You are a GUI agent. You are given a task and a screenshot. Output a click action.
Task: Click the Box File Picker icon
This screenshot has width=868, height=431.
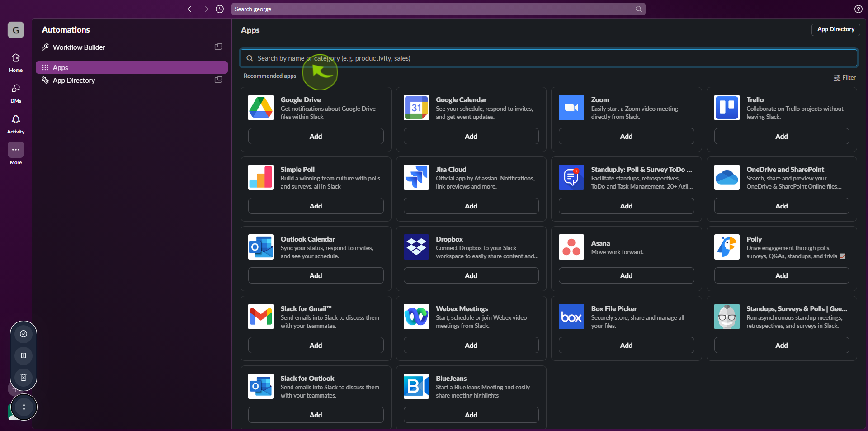pos(571,317)
